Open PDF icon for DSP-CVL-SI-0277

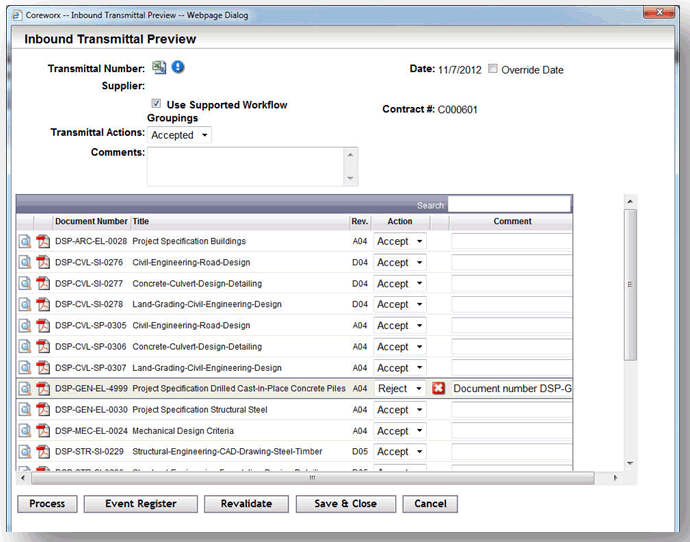tap(43, 283)
